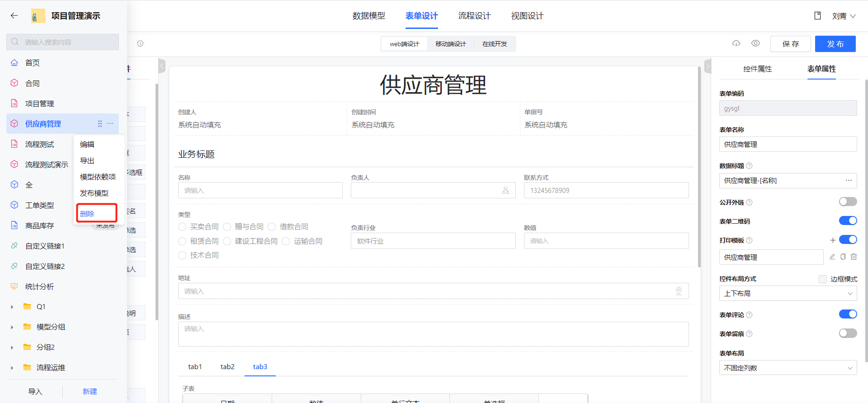Screen dimensions: 868x403
Task: Click the back arrow icon
Action: coord(14,16)
